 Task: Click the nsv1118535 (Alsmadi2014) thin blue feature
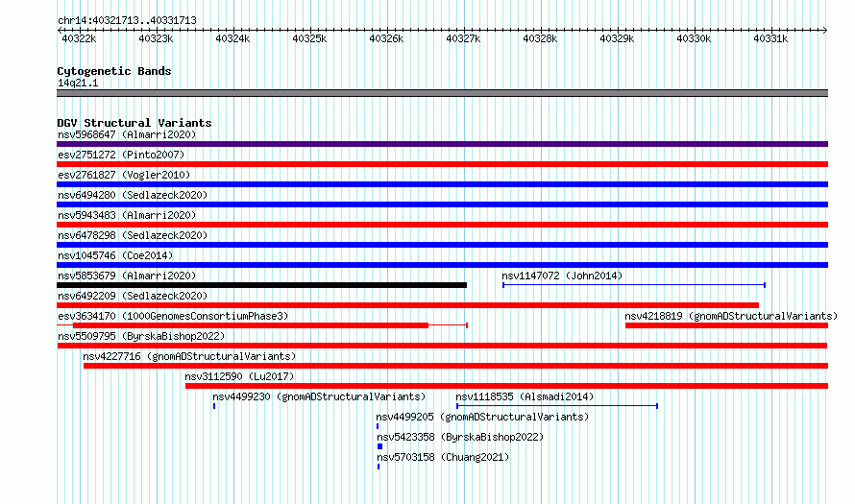[557, 406]
